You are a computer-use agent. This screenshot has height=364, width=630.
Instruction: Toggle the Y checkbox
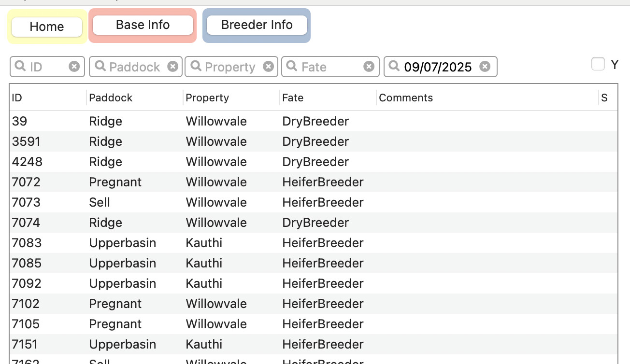598,64
